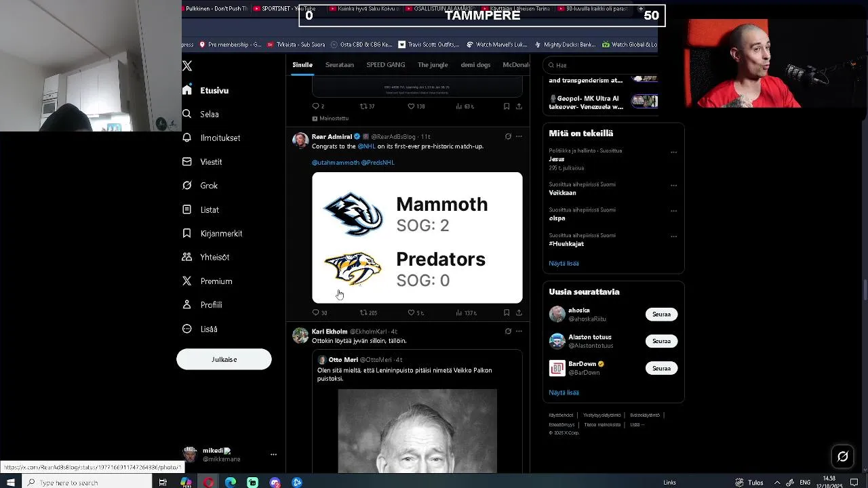Focus the Hae search field
Image resolution: width=868 pixels, height=488 pixels.
point(601,65)
